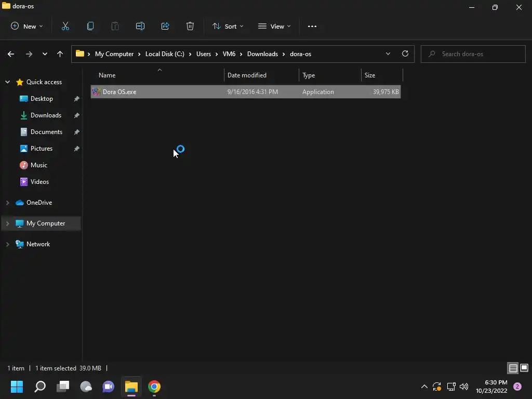Open Google Chrome from taskbar

pos(154,387)
